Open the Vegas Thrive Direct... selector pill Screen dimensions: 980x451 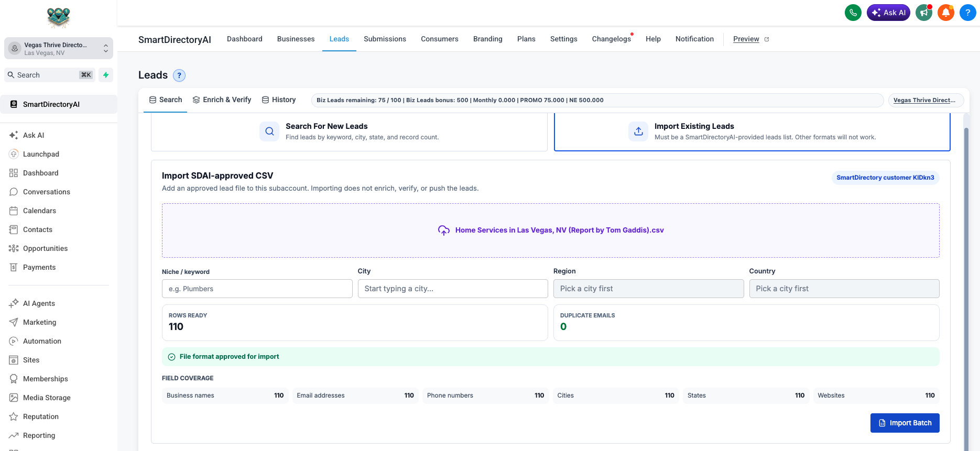(926, 100)
